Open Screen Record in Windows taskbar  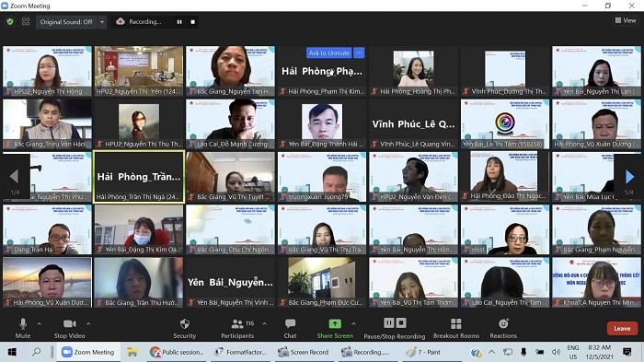click(x=304, y=352)
